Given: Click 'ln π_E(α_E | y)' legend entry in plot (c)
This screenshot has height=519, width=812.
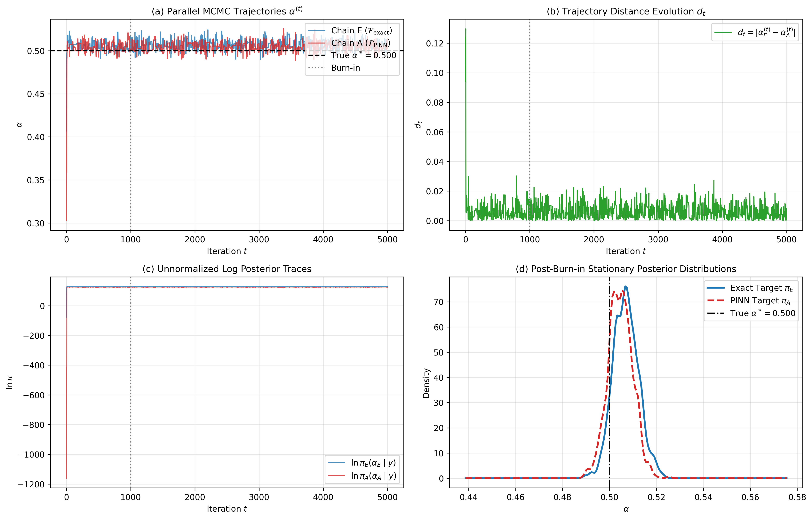Looking at the screenshot, I should tap(362, 463).
